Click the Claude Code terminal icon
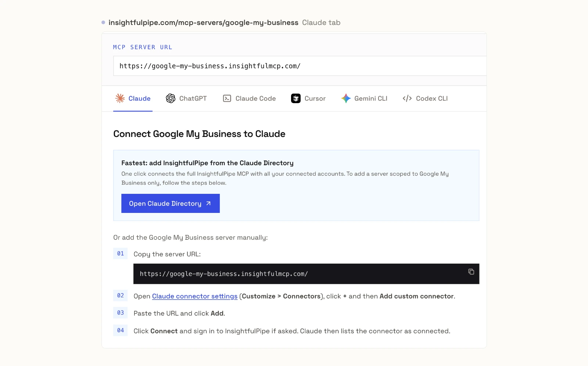Image resolution: width=588 pixels, height=366 pixels. pyautogui.click(x=227, y=98)
